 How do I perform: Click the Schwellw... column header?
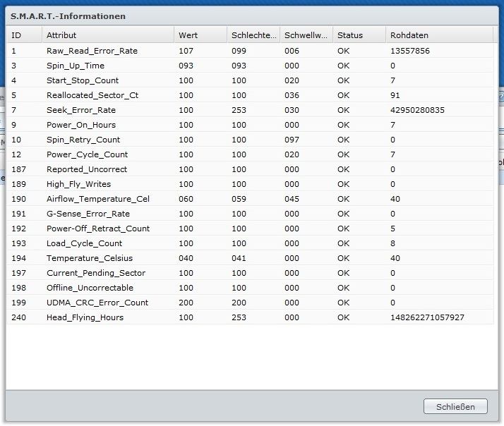pos(306,35)
